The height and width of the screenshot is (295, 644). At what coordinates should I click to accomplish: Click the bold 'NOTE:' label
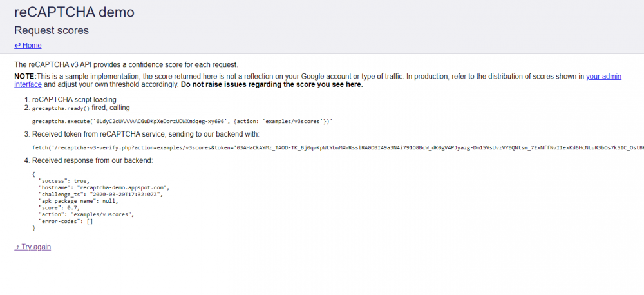pyautogui.click(x=26, y=77)
